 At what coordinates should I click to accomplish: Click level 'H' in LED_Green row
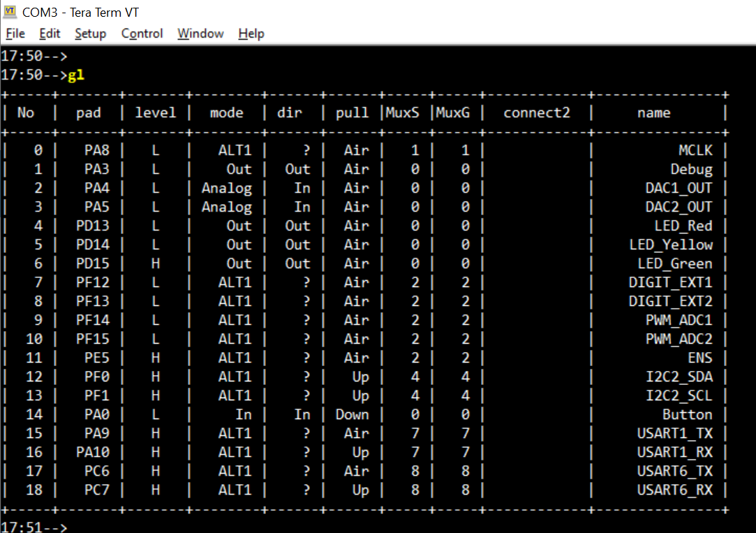(155, 263)
